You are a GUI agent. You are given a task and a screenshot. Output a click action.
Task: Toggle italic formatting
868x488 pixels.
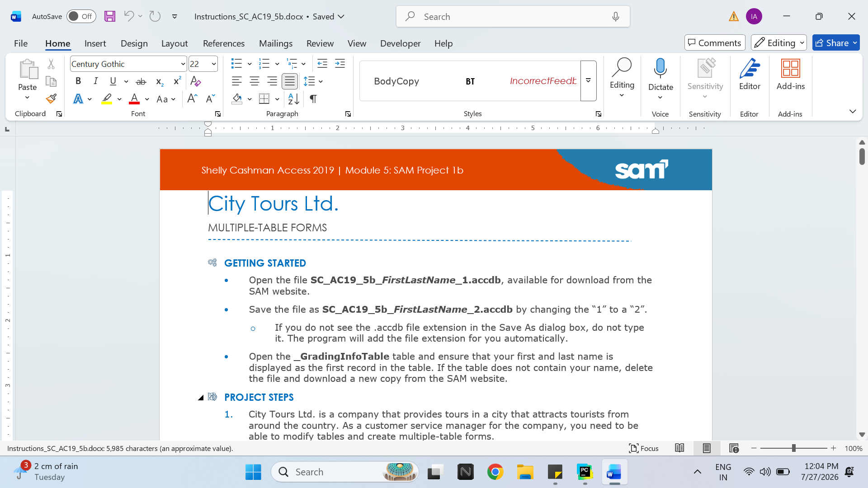pyautogui.click(x=95, y=81)
